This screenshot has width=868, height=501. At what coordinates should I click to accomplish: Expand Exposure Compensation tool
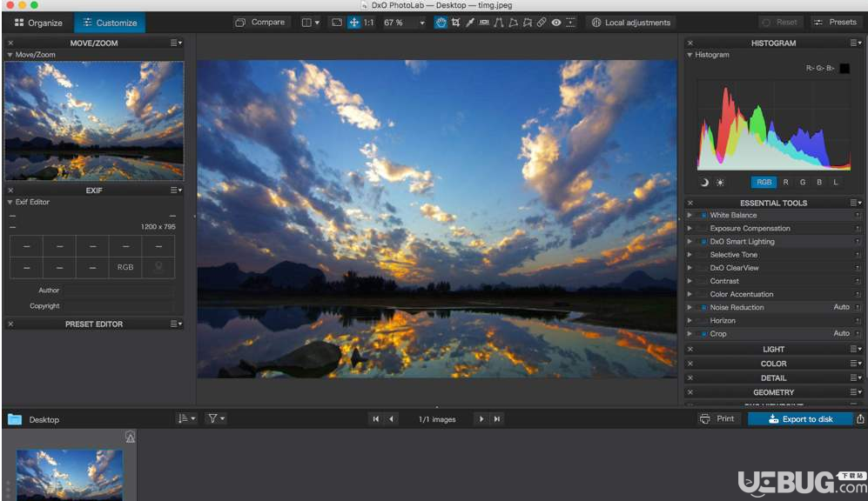690,229
